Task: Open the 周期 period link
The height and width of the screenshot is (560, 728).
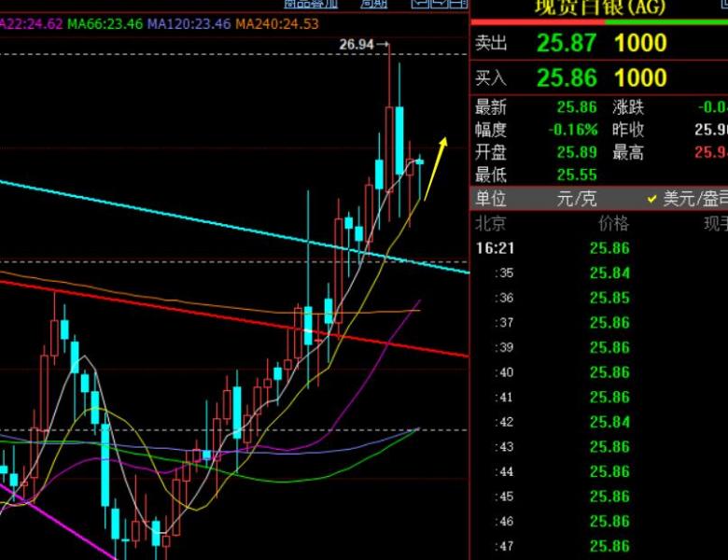Action: (x=373, y=4)
